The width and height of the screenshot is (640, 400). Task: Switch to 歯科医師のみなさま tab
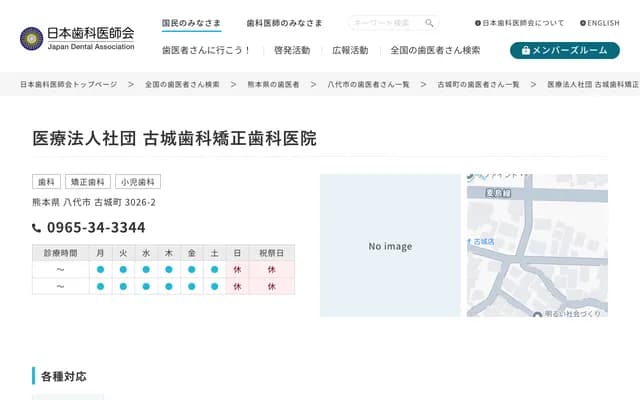284,22
